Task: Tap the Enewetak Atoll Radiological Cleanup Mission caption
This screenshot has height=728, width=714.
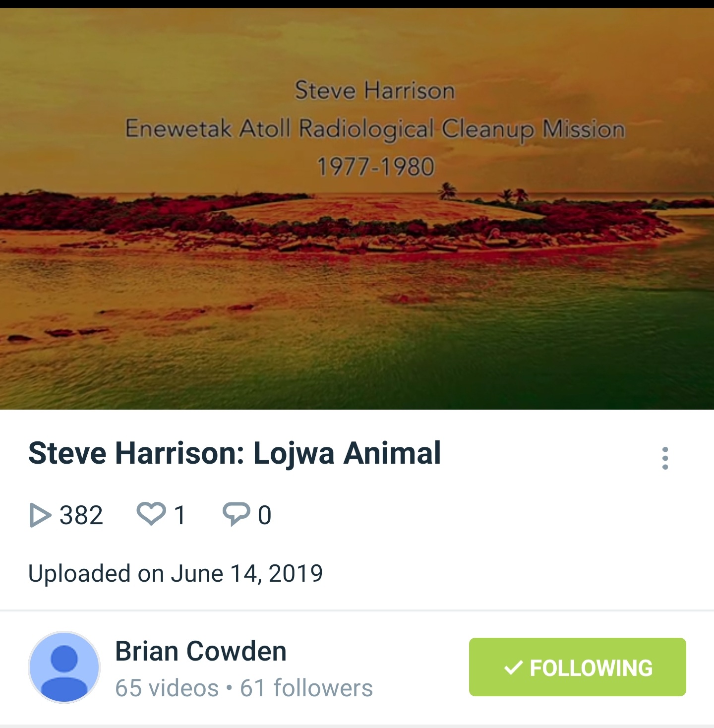Action: pyautogui.click(x=375, y=129)
